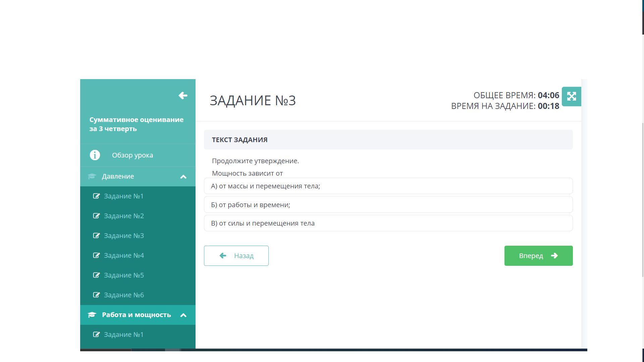Click the sidebar collapse back arrow

coord(183,96)
